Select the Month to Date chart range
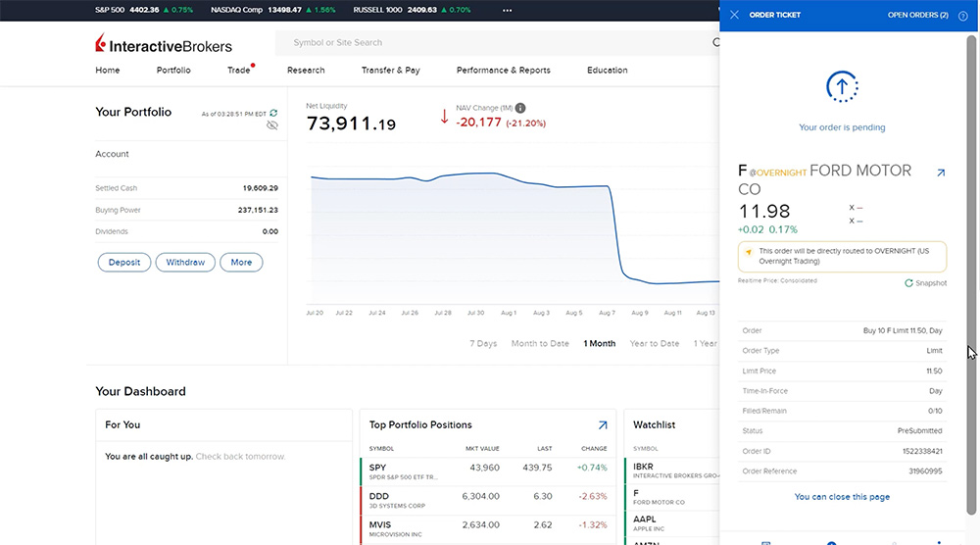980x545 pixels. click(x=540, y=344)
